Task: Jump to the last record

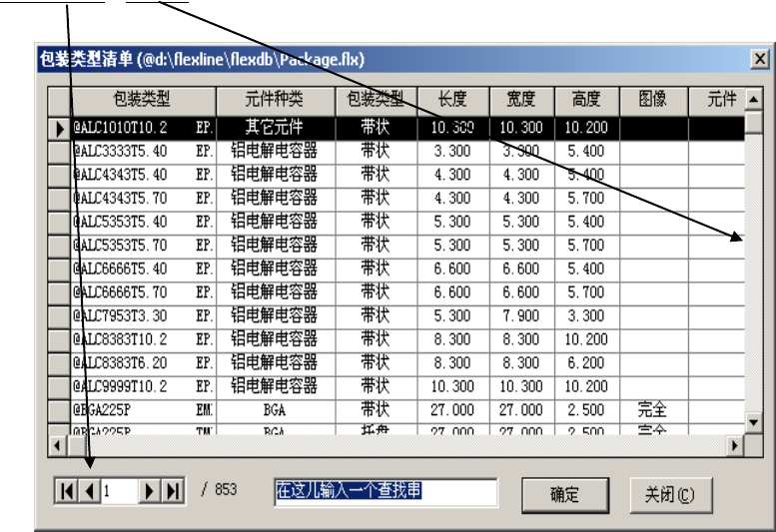Action: (x=173, y=491)
